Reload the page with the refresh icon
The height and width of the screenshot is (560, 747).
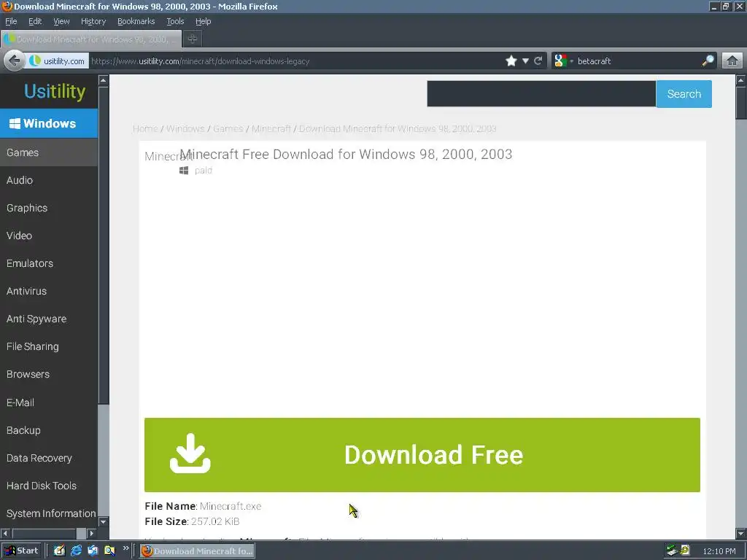538,61
